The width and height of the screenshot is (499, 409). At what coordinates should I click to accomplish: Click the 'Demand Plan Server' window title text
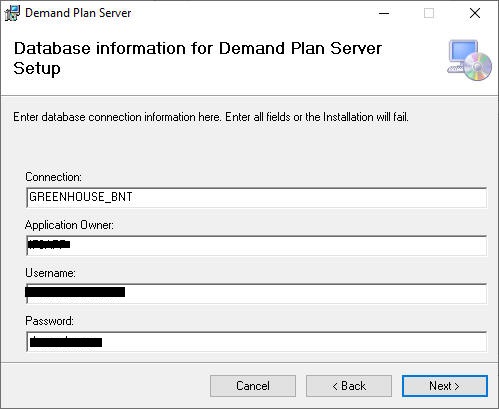point(78,13)
